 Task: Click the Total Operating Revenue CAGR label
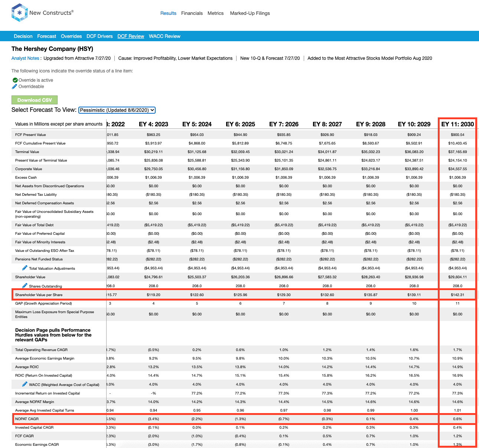pos(41,350)
